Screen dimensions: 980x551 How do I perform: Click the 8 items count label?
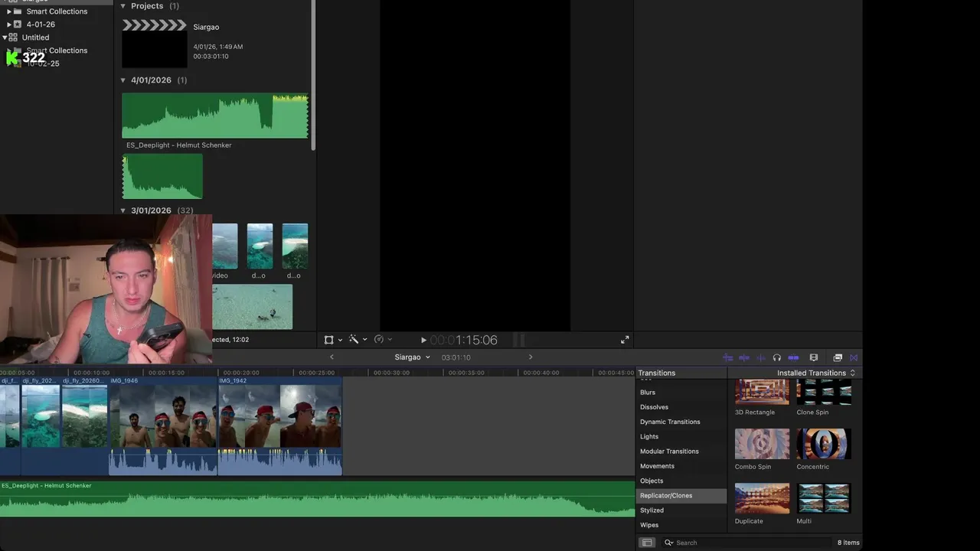pyautogui.click(x=848, y=543)
